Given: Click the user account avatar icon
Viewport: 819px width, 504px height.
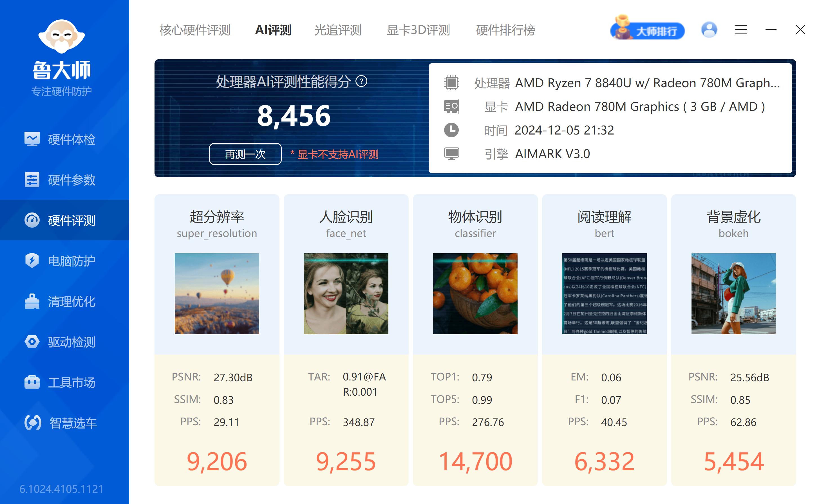Looking at the screenshot, I should (x=709, y=30).
